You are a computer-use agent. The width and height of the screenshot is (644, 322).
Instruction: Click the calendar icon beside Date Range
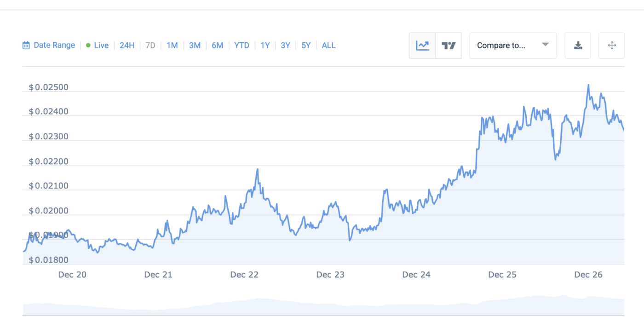coord(26,45)
